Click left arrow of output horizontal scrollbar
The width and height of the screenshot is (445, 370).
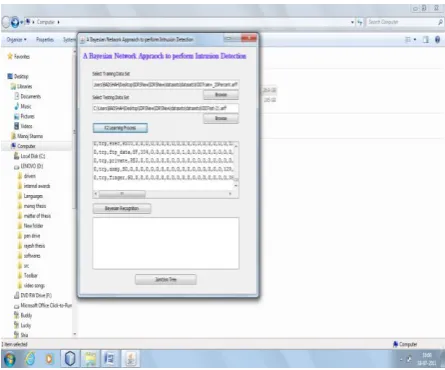coord(96,194)
